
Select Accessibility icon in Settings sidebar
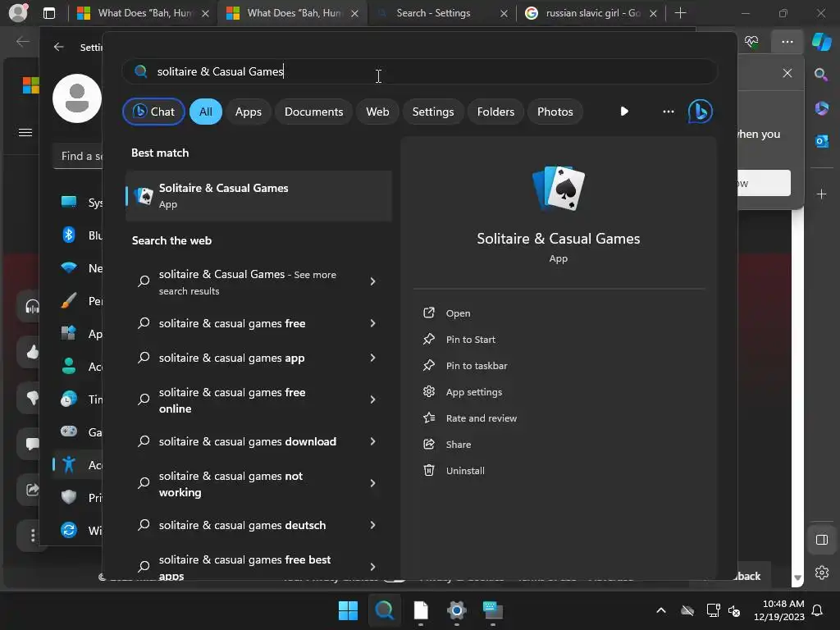(69, 464)
